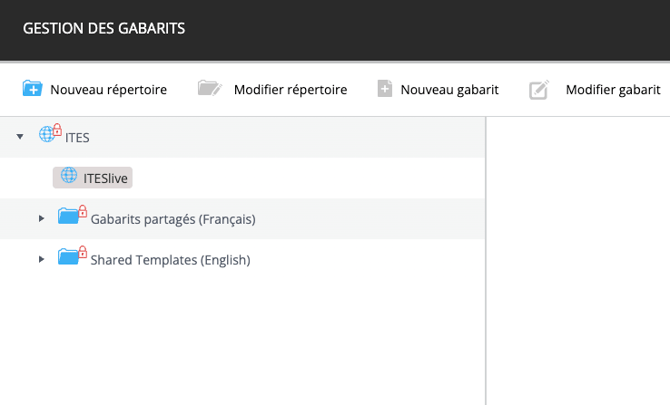Create a template via Nouveau gabarit label

click(x=449, y=90)
